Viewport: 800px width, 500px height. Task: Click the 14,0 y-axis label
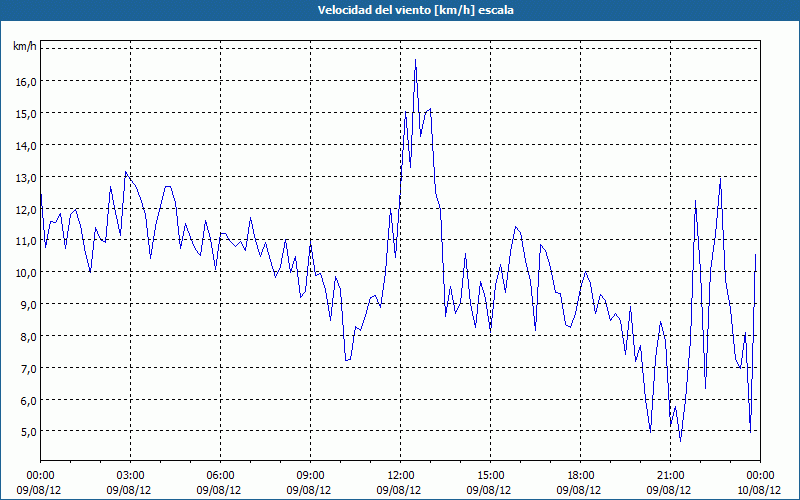click(x=26, y=145)
